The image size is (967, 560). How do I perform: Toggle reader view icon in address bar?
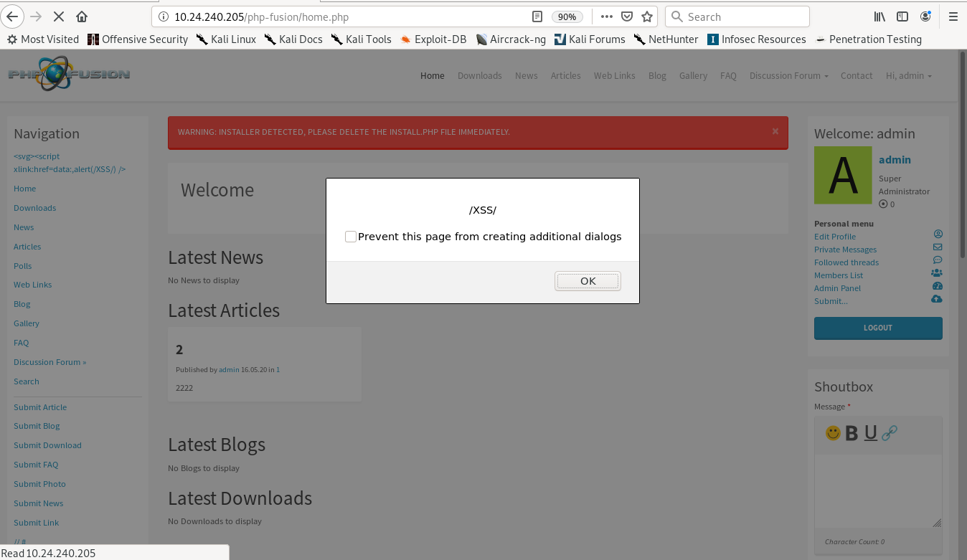(537, 16)
